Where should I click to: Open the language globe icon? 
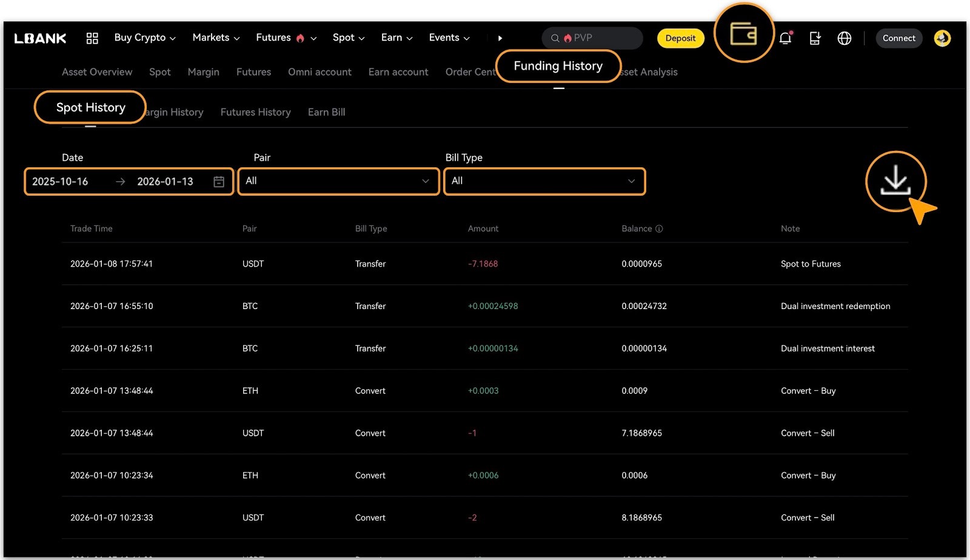pyautogui.click(x=844, y=38)
